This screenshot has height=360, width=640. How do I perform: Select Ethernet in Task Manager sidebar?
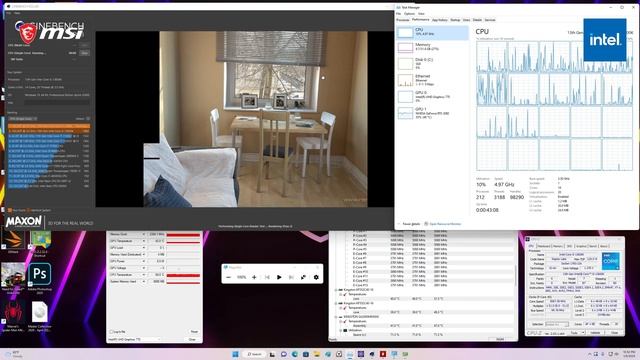point(432,80)
